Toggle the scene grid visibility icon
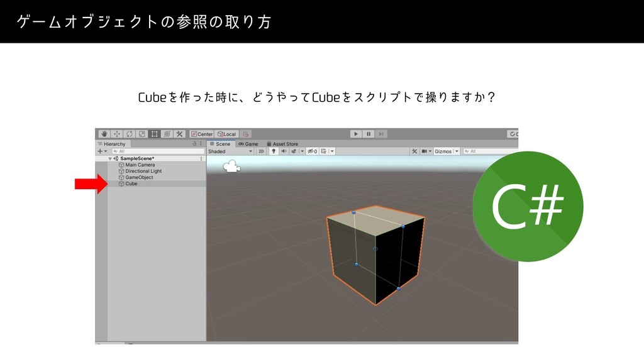Screen dimensions: 644x362 pos(324,151)
